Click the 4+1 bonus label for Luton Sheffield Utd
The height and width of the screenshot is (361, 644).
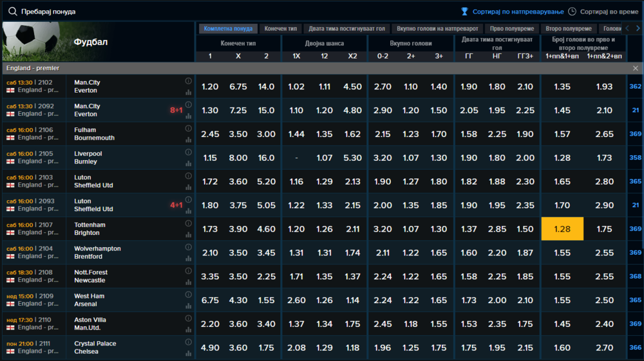click(176, 205)
